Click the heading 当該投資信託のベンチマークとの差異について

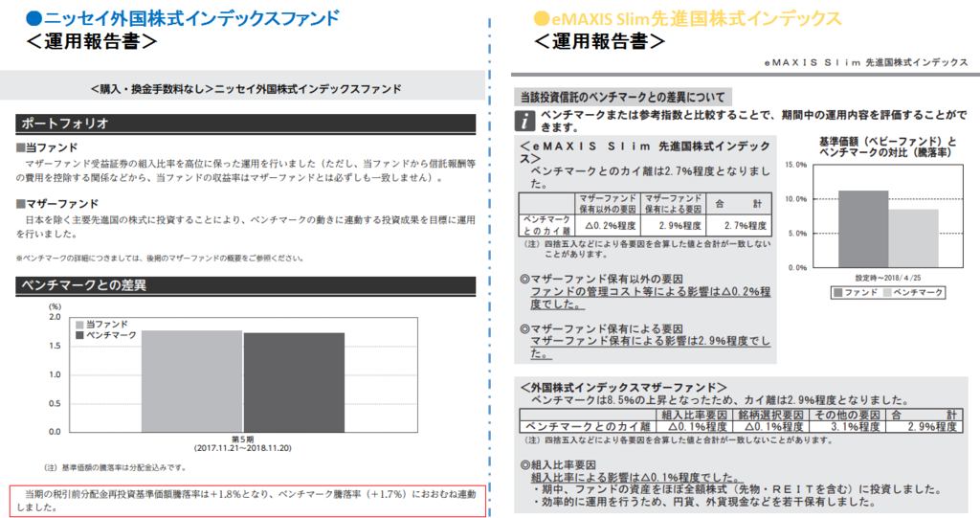[622, 97]
